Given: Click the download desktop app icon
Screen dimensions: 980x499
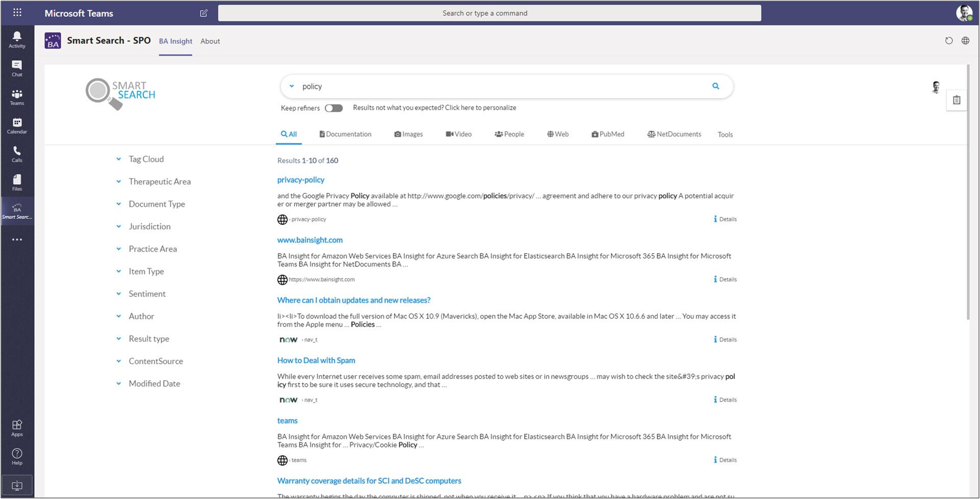Looking at the screenshot, I should pyautogui.click(x=17, y=485).
